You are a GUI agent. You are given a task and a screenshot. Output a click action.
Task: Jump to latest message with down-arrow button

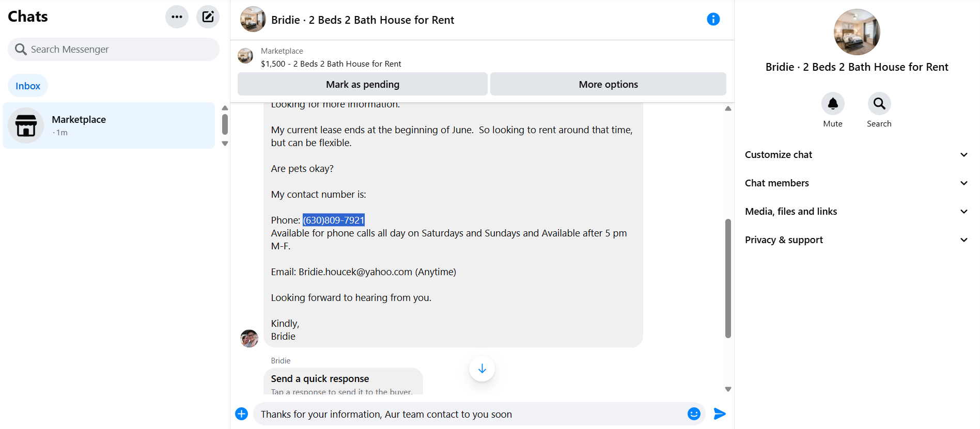coord(482,369)
